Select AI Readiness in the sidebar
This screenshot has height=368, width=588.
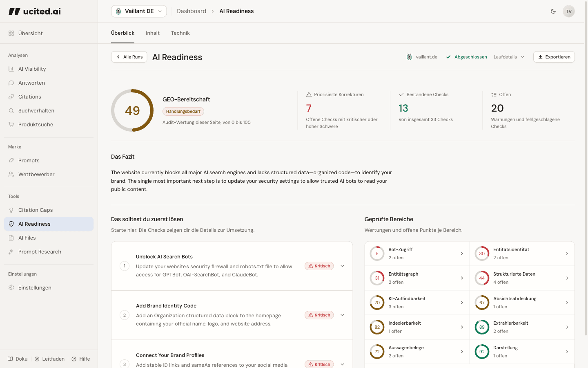[x=49, y=224]
